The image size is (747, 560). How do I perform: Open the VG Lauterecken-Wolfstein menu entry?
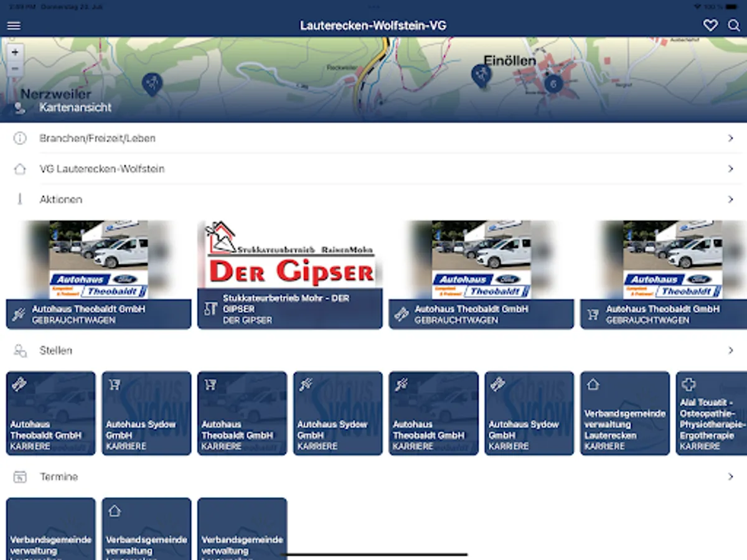374,169
